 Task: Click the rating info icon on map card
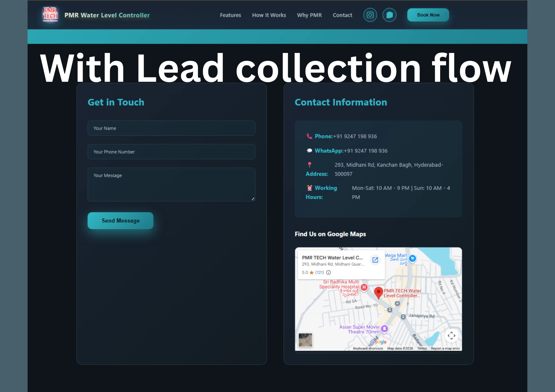pos(329,272)
